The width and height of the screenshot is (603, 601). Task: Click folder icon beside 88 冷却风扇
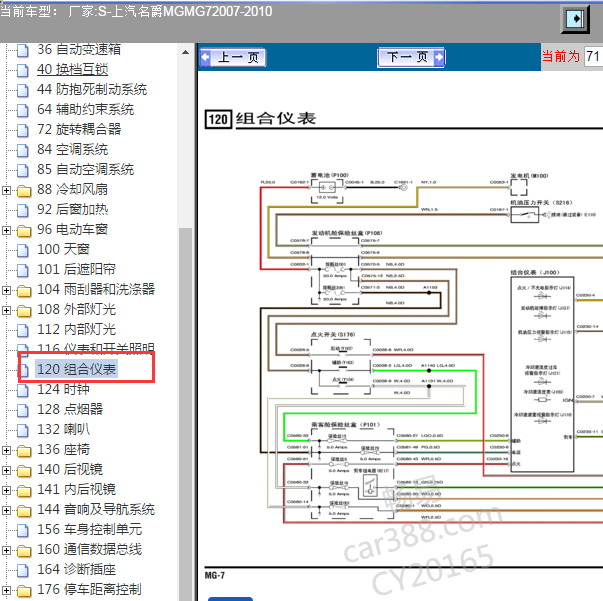coord(24,191)
